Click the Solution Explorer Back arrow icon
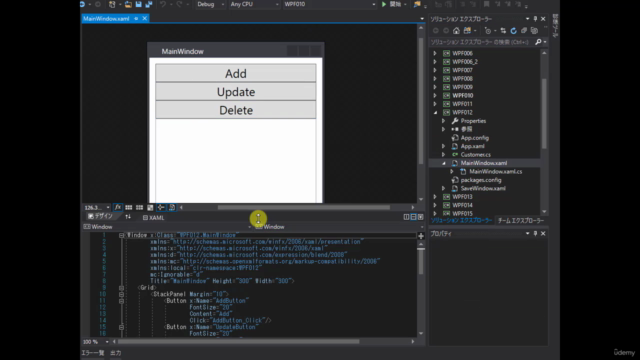 click(x=436, y=31)
